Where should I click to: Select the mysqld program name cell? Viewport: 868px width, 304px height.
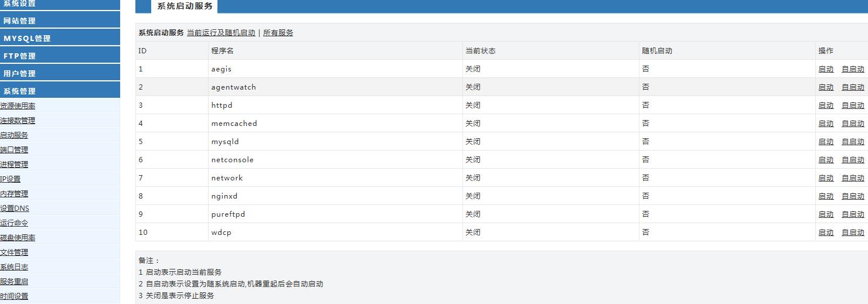pos(335,142)
